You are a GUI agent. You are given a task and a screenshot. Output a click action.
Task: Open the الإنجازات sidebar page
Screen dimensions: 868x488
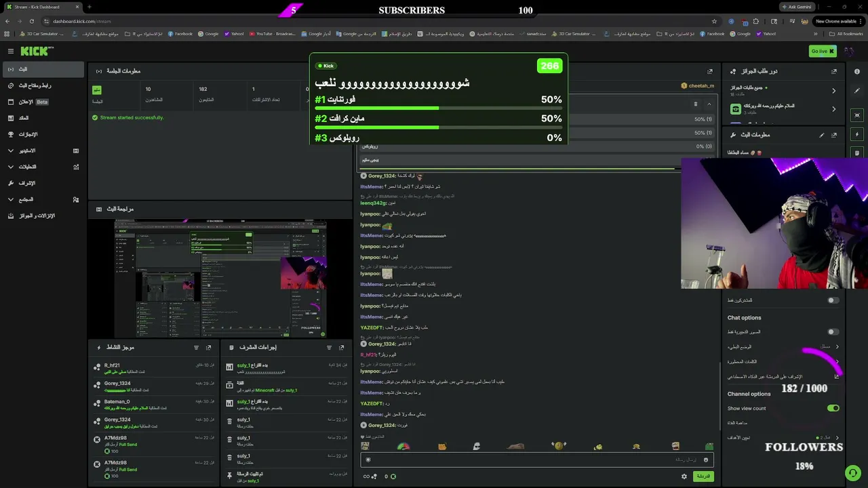(43, 134)
